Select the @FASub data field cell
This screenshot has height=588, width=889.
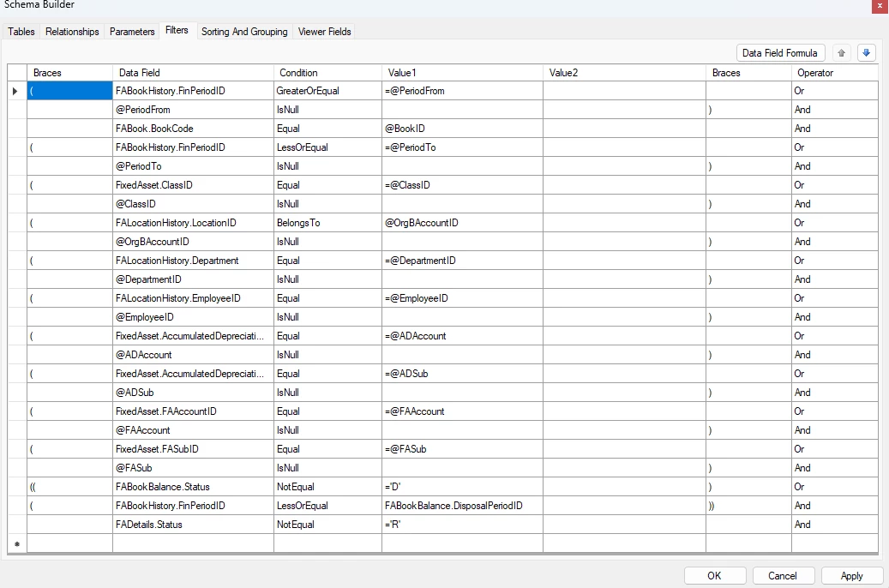pyautogui.click(x=193, y=468)
